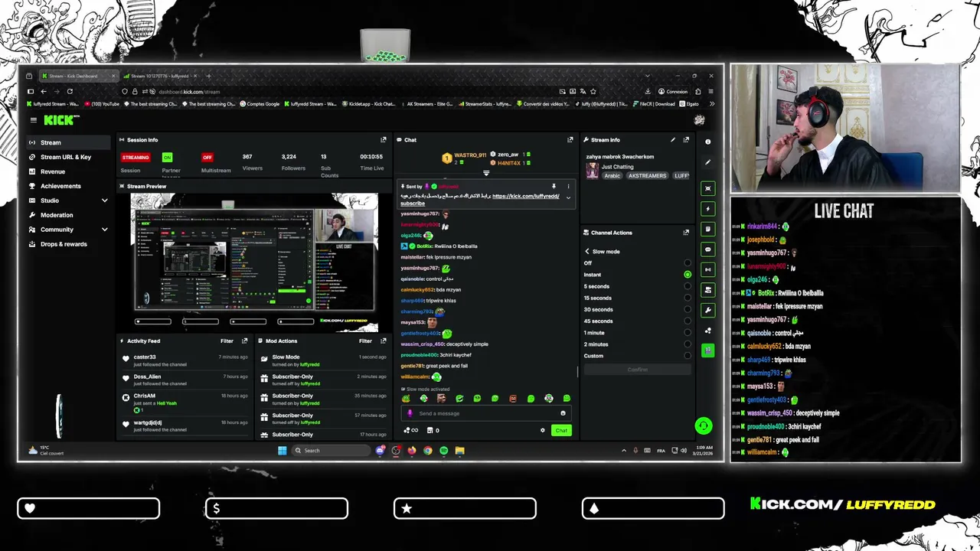The height and width of the screenshot is (551, 980).
Task: Click the broadcast signal icon in right toolbar
Action: [x=707, y=269]
